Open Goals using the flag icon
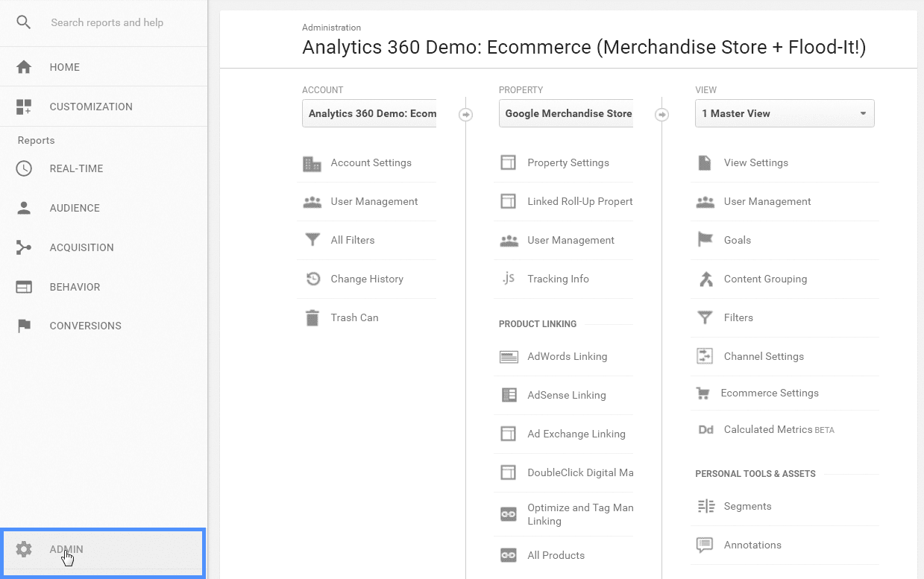 pyautogui.click(x=705, y=240)
